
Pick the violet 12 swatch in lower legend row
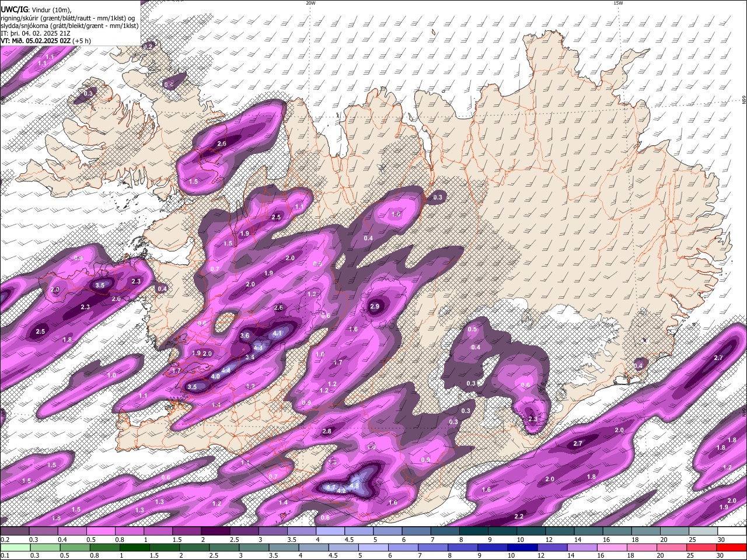coord(553,547)
